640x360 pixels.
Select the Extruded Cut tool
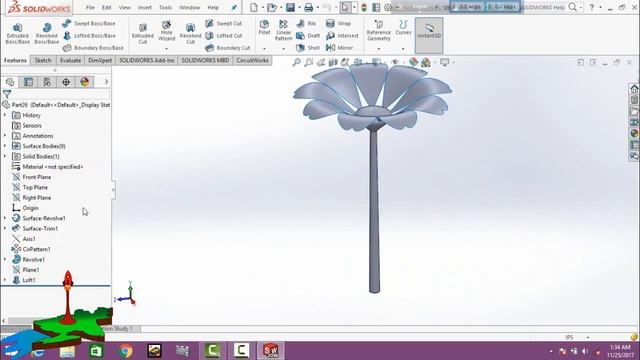pyautogui.click(x=142, y=33)
